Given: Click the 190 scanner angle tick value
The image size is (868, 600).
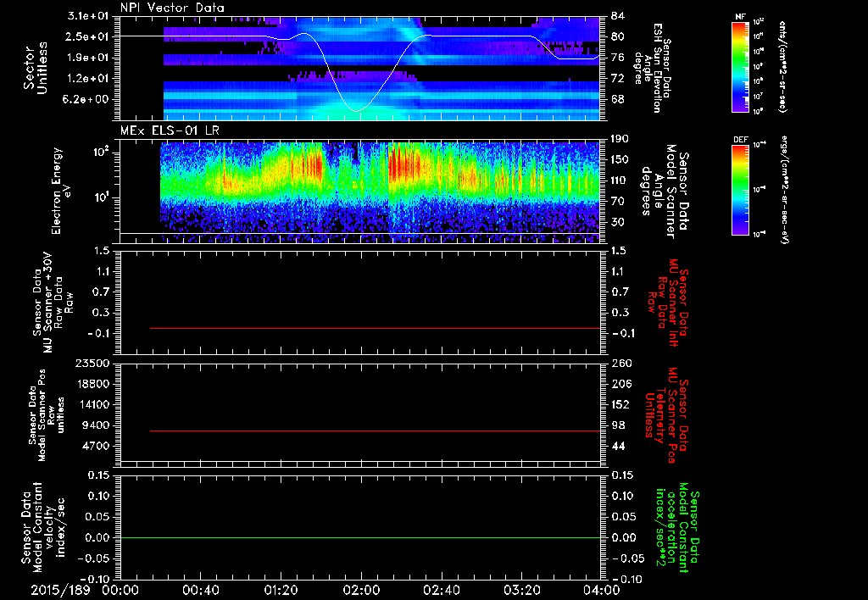Looking at the screenshot, I should pyautogui.click(x=620, y=139).
